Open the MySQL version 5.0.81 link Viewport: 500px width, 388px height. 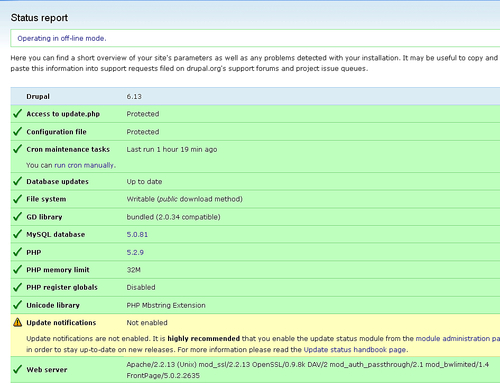click(x=137, y=235)
